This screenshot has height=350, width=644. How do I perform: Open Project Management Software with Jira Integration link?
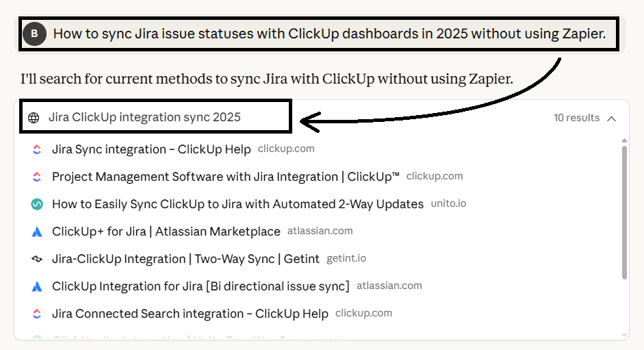point(225,177)
